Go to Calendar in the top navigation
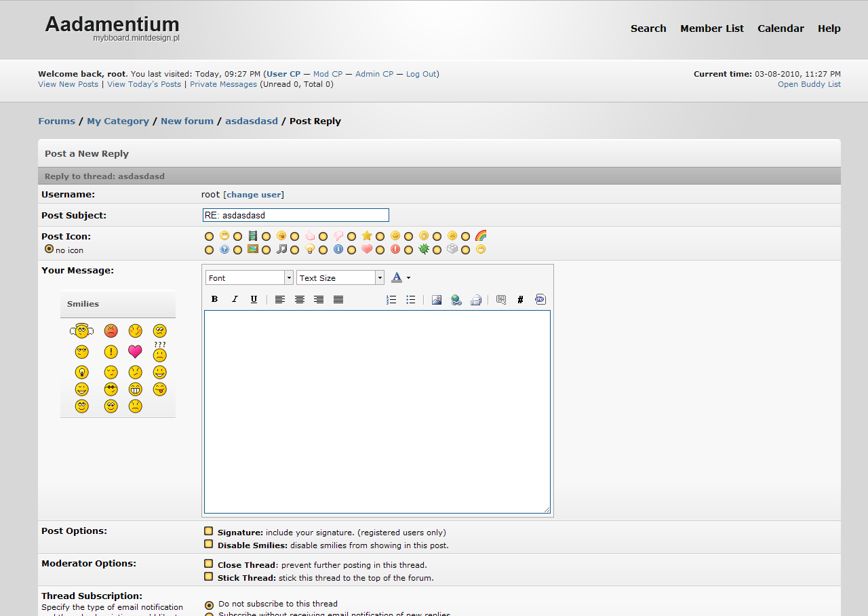868x616 pixels. (781, 28)
